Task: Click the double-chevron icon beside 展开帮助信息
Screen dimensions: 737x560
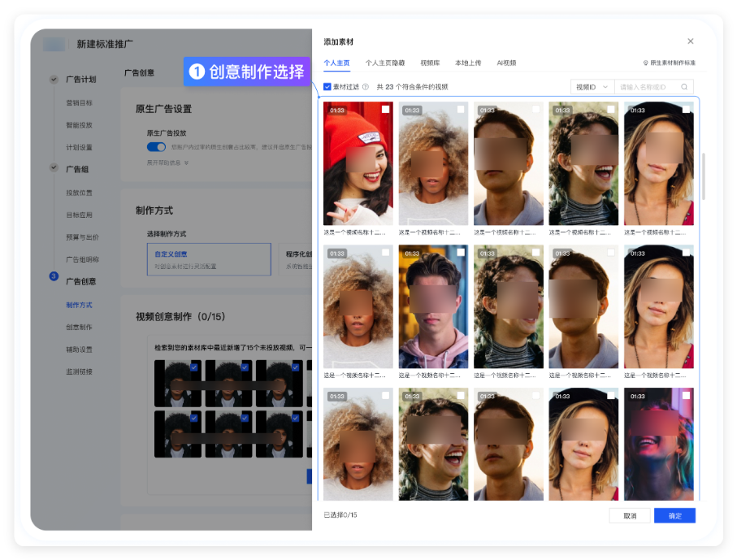Action: (186, 163)
